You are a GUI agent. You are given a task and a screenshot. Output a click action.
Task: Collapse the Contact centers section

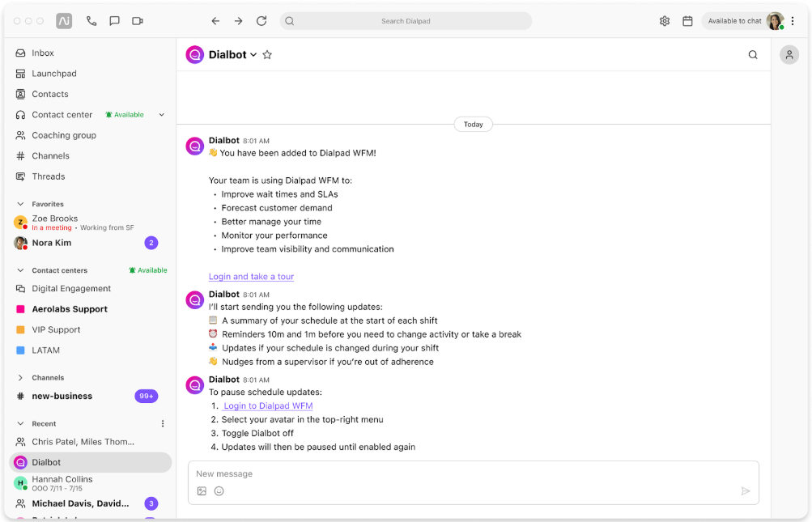21,270
